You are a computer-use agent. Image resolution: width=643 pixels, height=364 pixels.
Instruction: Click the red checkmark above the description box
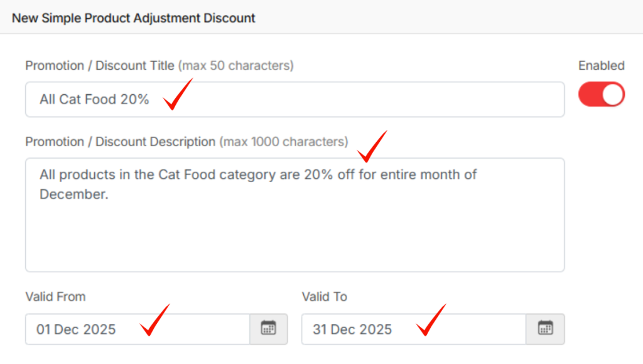pos(371,146)
